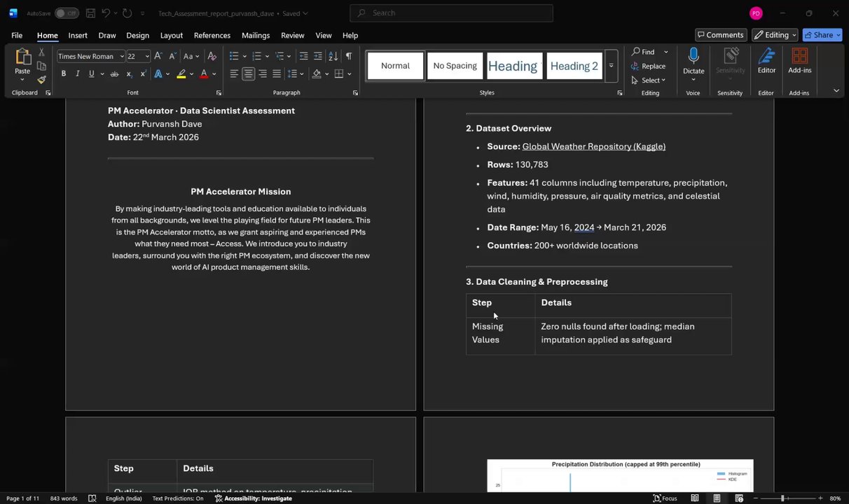Expand numbering list options
The width and height of the screenshot is (849, 504).
[x=267, y=56]
